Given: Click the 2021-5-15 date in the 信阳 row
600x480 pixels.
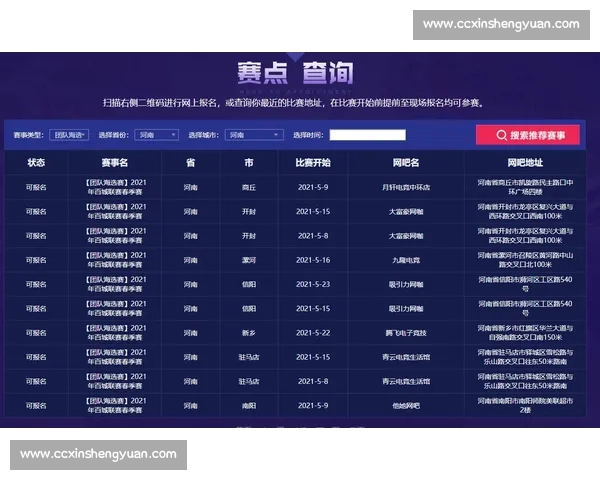Looking at the screenshot, I should tap(313, 309).
